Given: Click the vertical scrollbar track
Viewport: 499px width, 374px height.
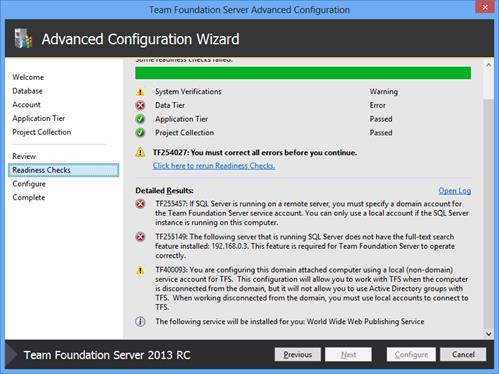Looking at the screenshot, I should pyautogui.click(x=488, y=213).
